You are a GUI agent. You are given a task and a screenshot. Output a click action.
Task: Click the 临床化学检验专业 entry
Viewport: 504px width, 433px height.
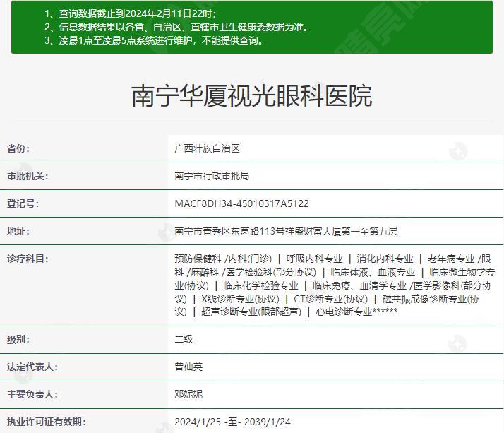pos(260,285)
